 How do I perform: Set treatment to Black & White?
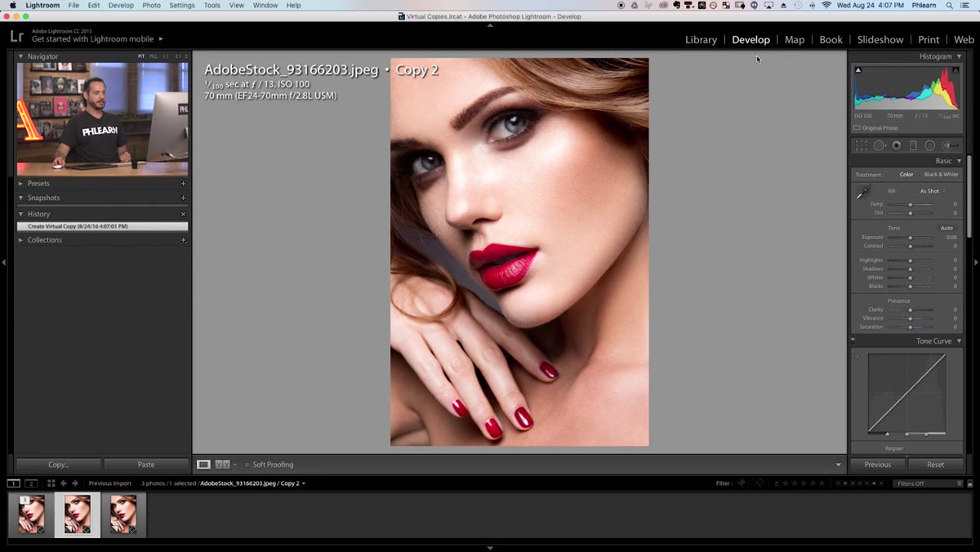(x=941, y=175)
